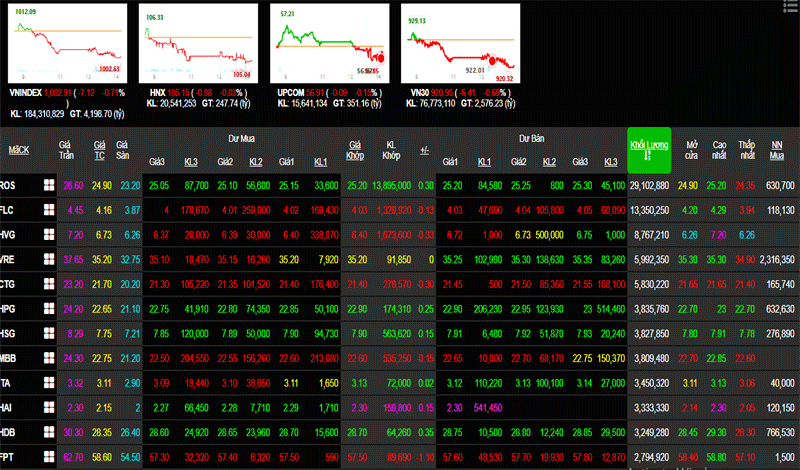Click the Giá Trần column header
800x470 pixels.
66,150
